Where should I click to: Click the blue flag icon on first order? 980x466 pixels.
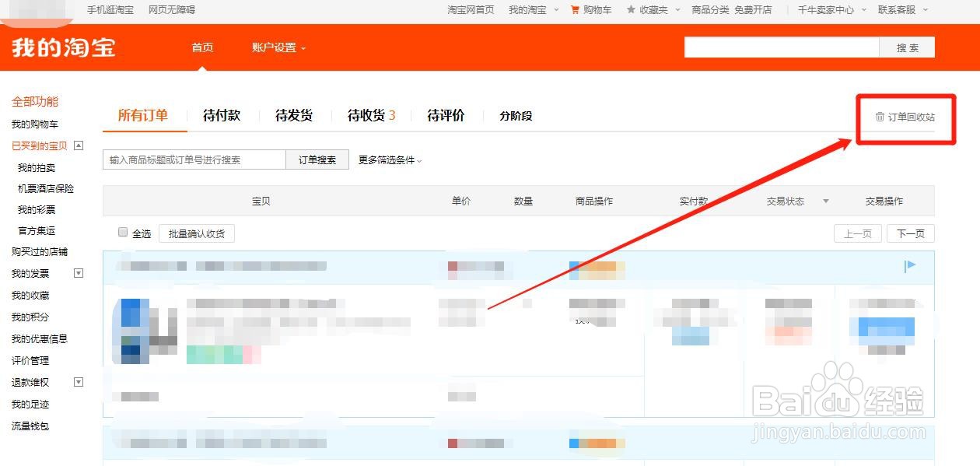coord(910,266)
